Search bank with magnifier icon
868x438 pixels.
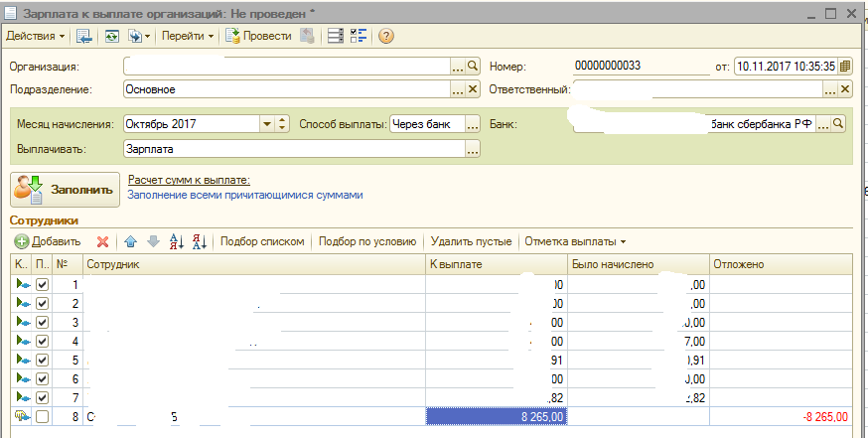837,123
